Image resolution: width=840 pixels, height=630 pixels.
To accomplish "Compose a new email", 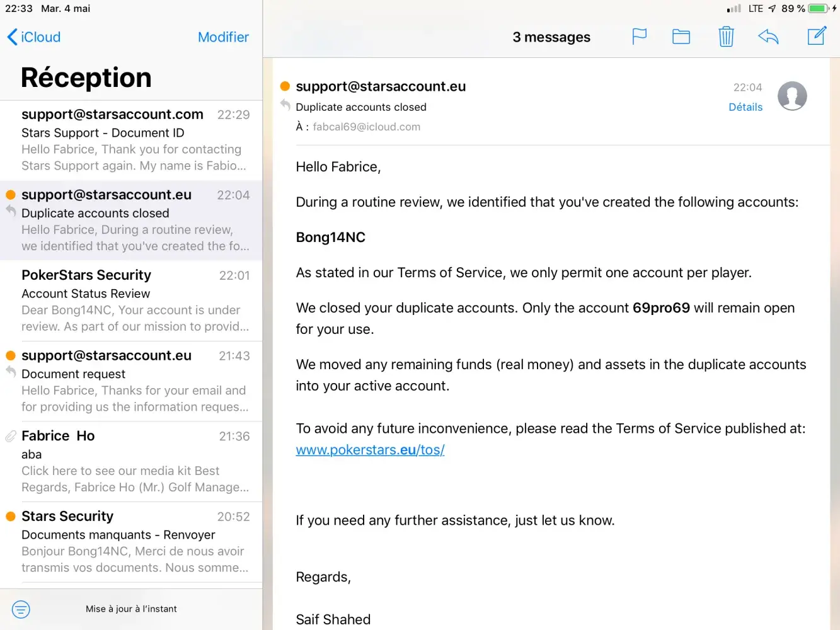I will 817,36.
